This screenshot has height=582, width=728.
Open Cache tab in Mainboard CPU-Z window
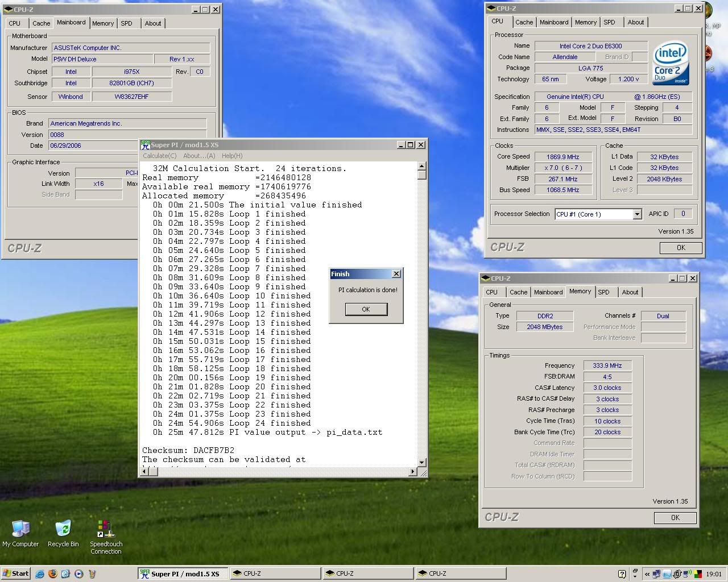point(41,23)
